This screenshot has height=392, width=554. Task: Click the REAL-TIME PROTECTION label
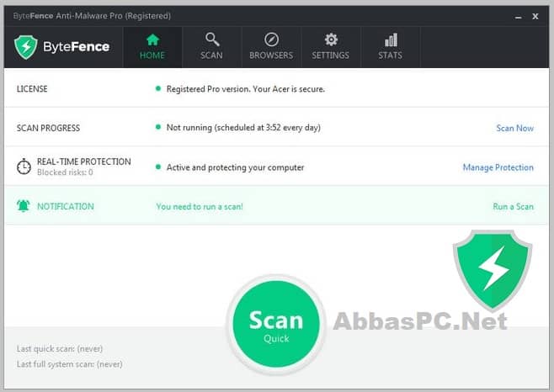click(x=84, y=162)
